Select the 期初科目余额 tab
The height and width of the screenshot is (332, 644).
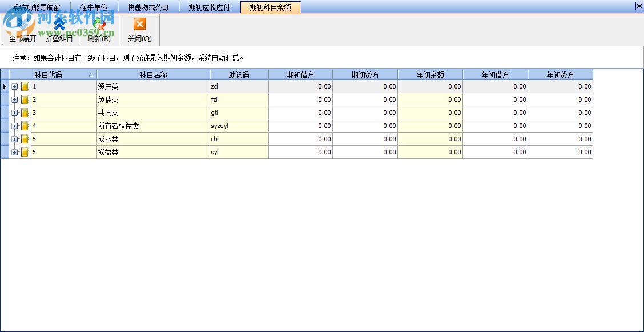271,7
